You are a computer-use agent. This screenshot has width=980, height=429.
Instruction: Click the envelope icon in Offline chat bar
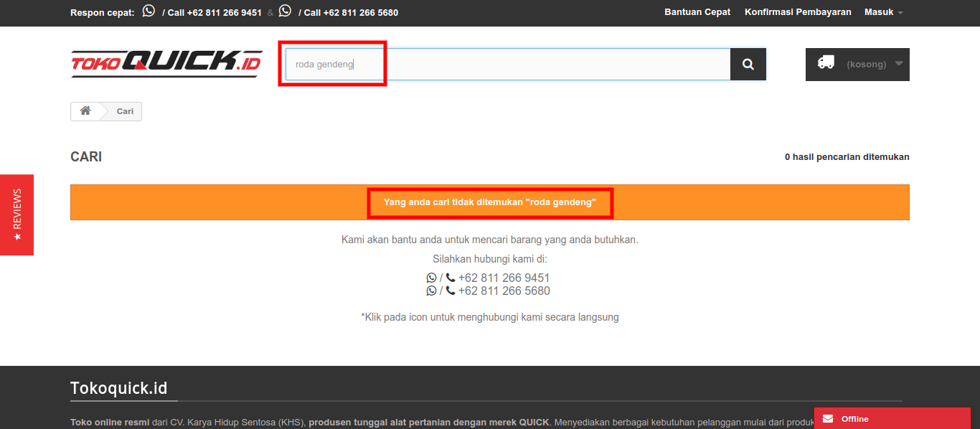click(x=828, y=419)
